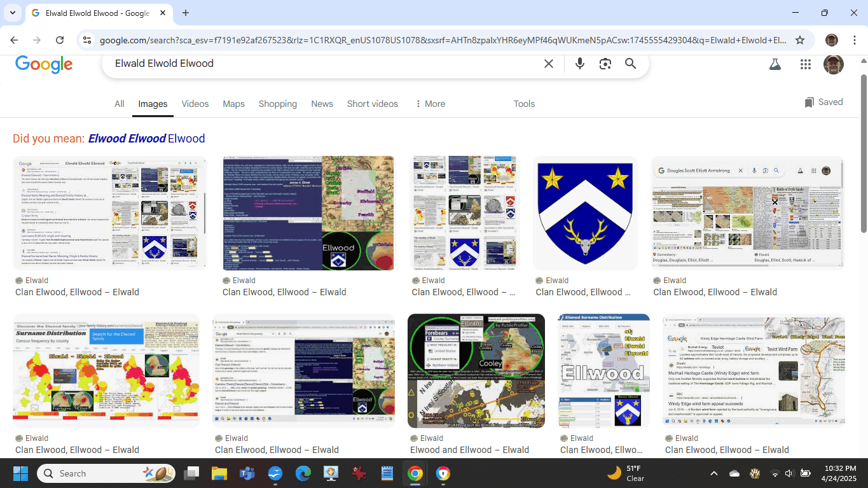The width and height of the screenshot is (868, 488).
Task: Open Google account profile picture
Action: 833,64
